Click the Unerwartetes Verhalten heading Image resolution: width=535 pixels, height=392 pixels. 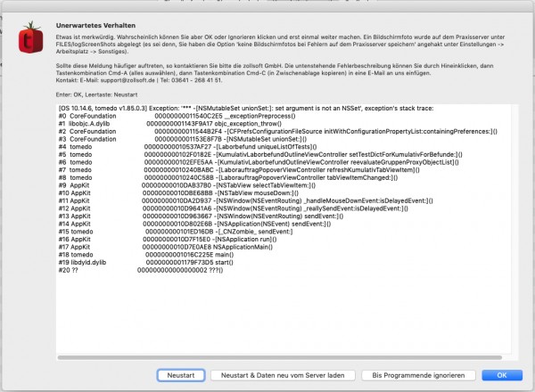click(x=95, y=26)
